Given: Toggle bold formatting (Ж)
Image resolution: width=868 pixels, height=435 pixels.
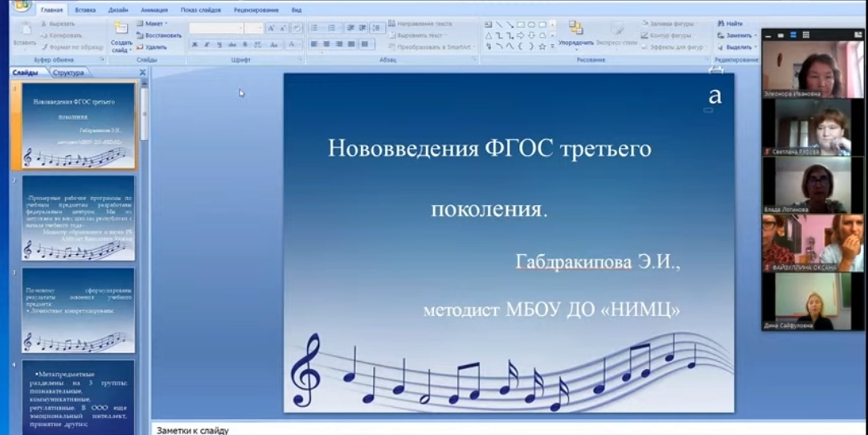Looking at the screenshot, I should [x=194, y=45].
